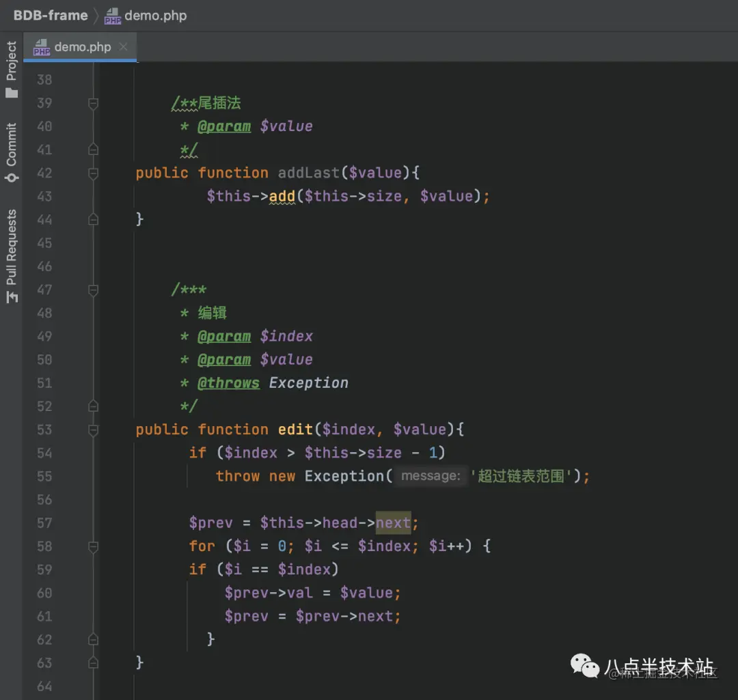738x700 pixels.
Task: Click the 尾插法 comment text
Action: tap(219, 103)
